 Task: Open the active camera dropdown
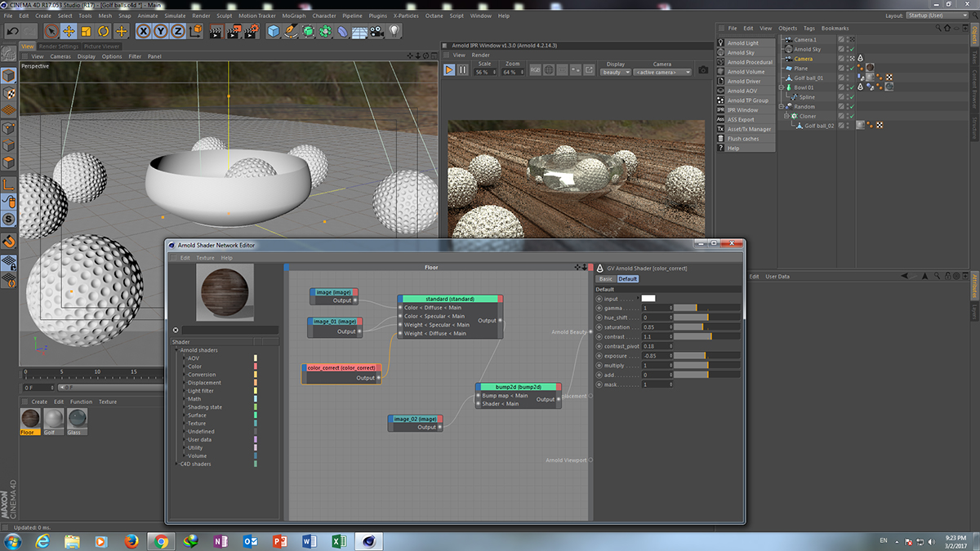pos(662,72)
